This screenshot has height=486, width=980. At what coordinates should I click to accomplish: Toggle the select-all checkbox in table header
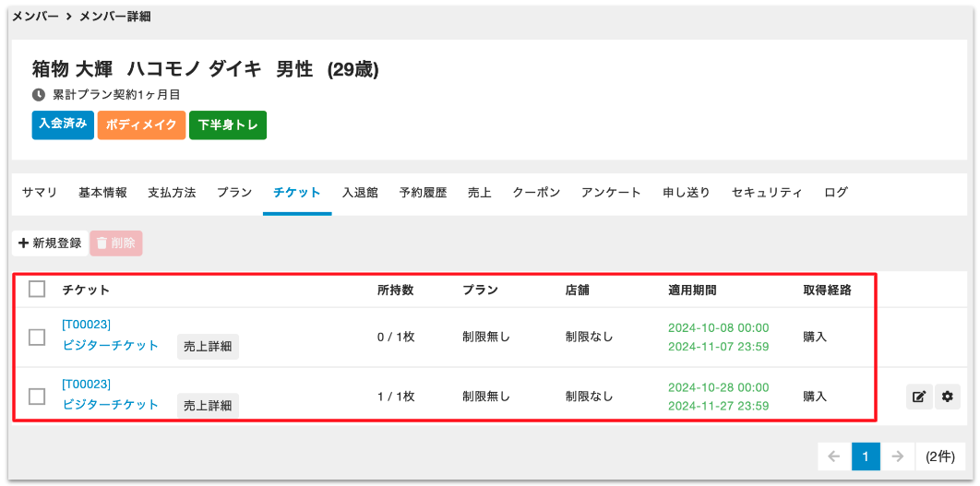point(37,290)
